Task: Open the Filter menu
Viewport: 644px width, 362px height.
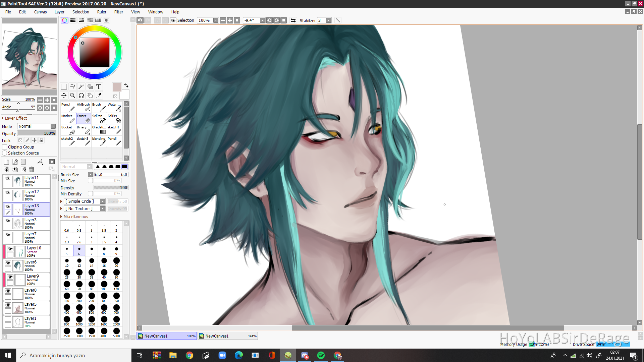Action: point(118,12)
